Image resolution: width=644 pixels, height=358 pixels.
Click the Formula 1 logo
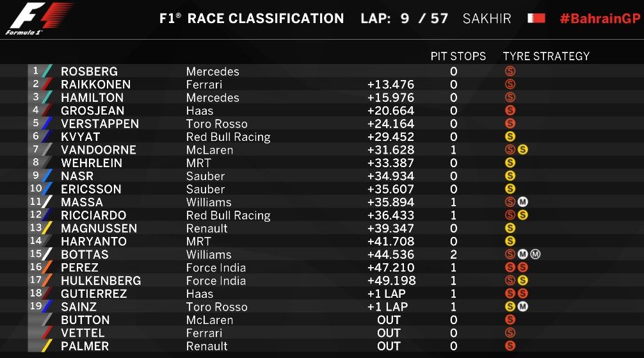pyautogui.click(x=38, y=18)
